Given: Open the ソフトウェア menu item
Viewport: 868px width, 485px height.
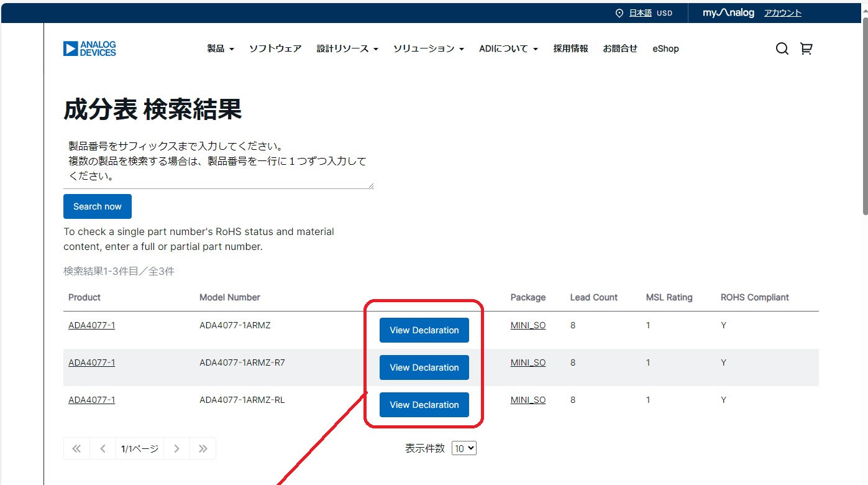Looking at the screenshot, I should [x=275, y=48].
